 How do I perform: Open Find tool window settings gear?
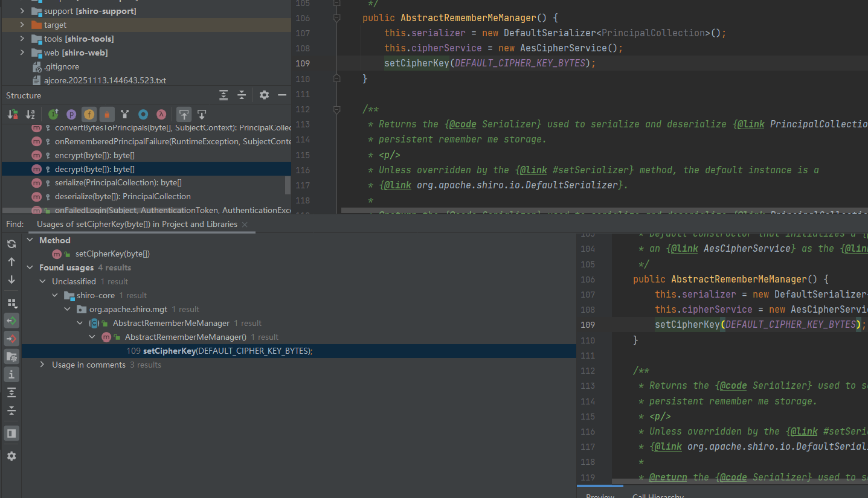point(11,456)
